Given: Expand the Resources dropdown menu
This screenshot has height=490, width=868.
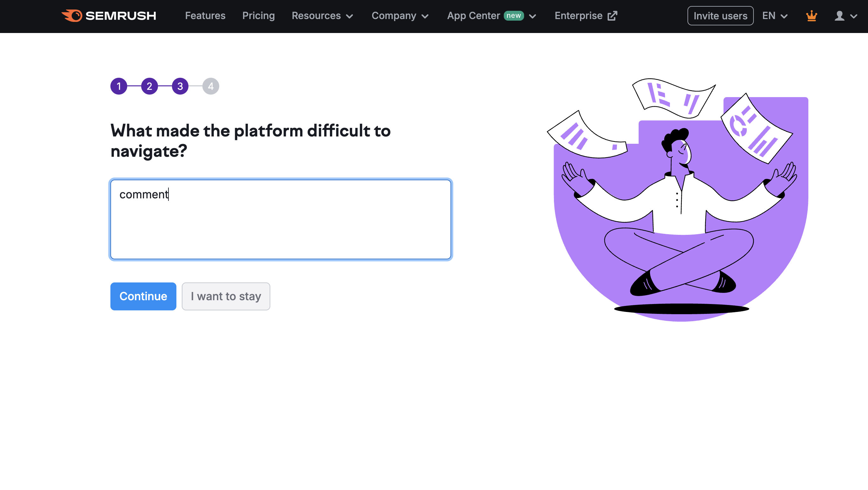Looking at the screenshot, I should [322, 16].
